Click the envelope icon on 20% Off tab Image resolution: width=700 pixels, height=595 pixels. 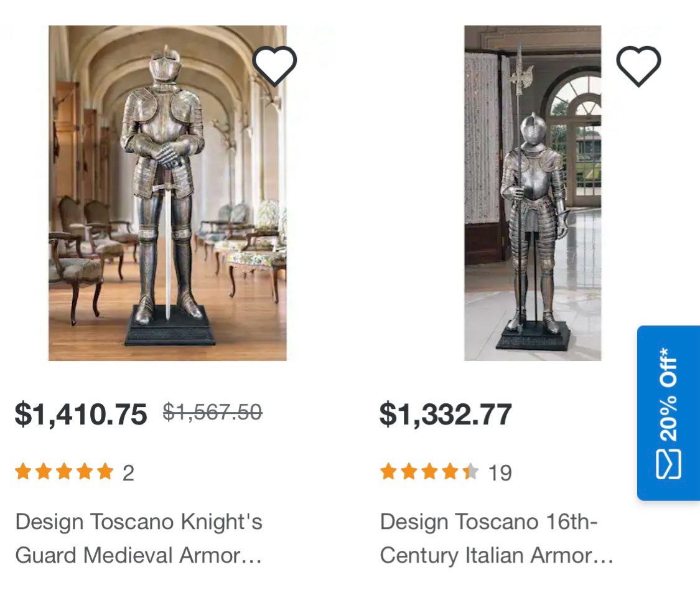[x=668, y=466]
